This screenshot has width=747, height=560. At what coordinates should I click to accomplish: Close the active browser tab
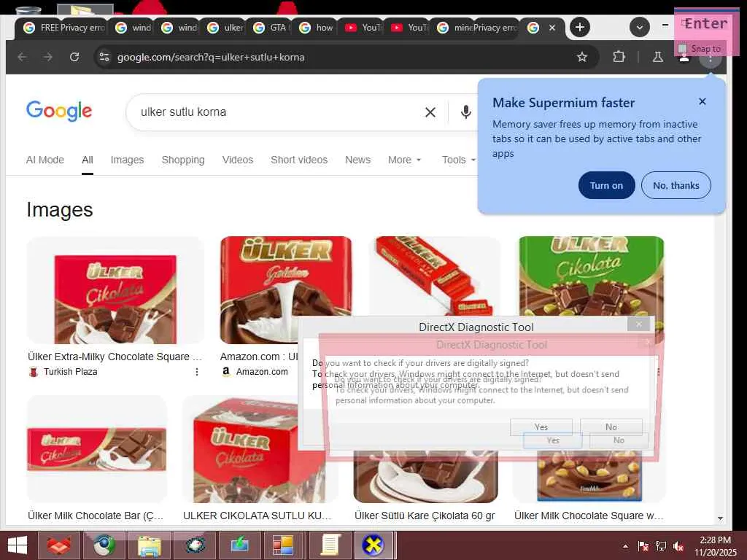(x=552, y=28)
